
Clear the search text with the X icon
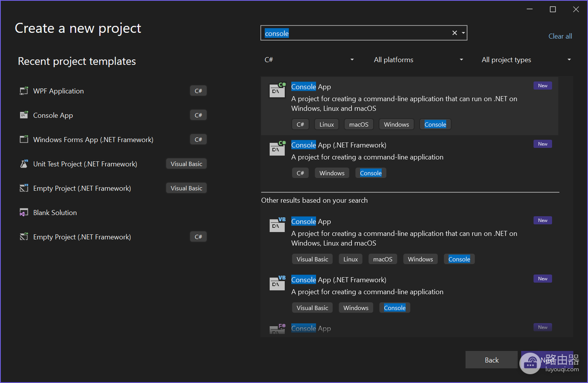[x=454, y=33]
